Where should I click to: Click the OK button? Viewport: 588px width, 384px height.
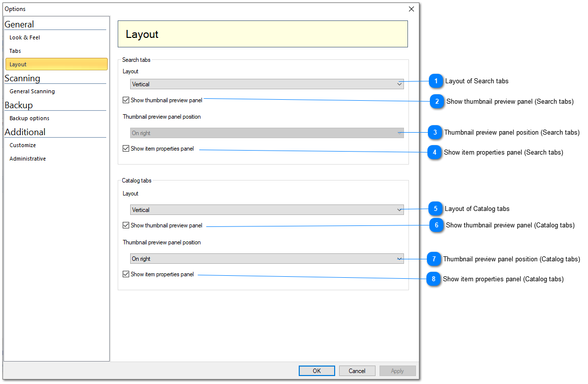(x=317, y=371)
